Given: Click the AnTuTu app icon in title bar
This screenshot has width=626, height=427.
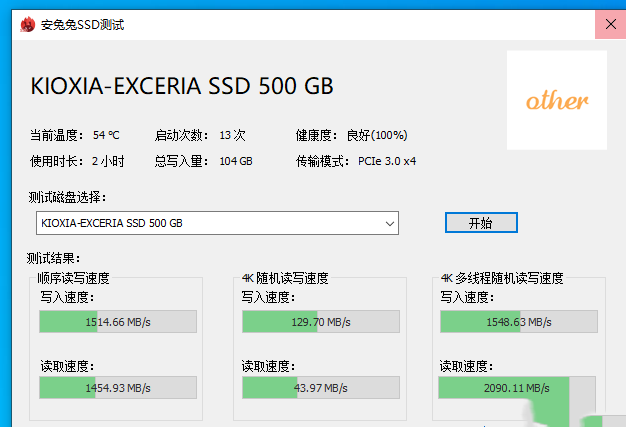Looking at the screenshot, I should 27,25.
